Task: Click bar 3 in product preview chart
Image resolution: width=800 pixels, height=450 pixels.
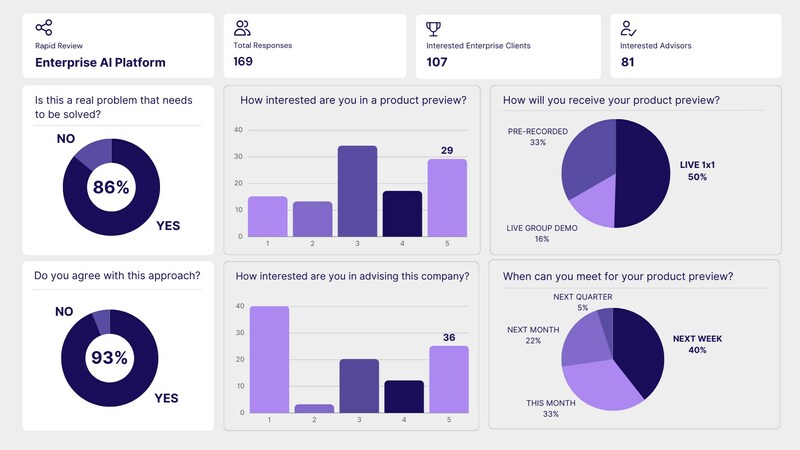Action: (x=358, y=191)
